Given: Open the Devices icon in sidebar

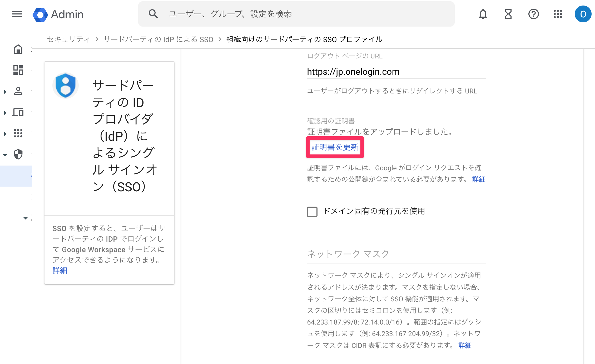Looking at the screenshot, I should pyautogui.click(x=18, y=112).
